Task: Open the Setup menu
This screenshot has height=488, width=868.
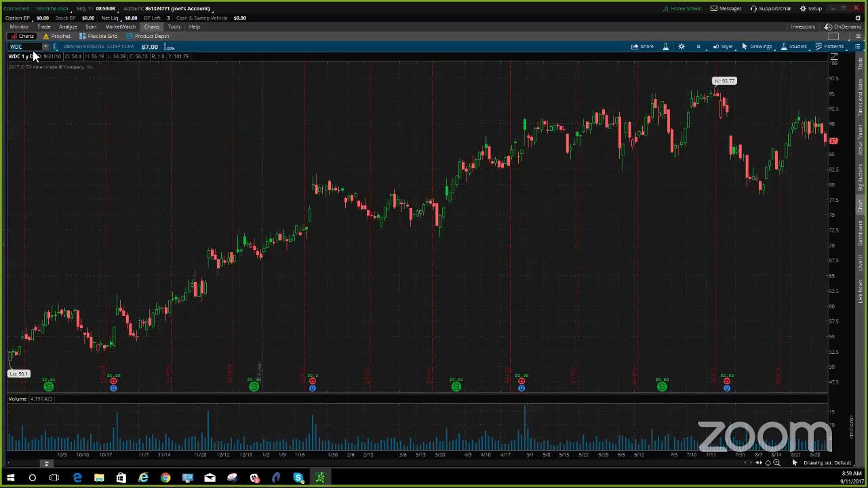Action: click(x=811, y=9)
